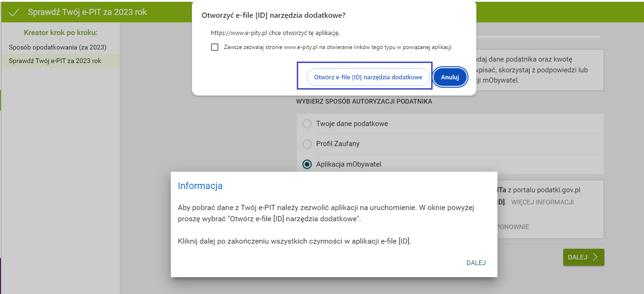The width and height of the screenshot is (644, 294).
Task: Click the 'Kreator krok po kroku' sidebar heading
Action: point(60,33)
